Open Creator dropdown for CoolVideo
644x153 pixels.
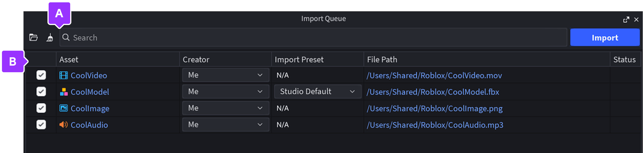(225, 75)
